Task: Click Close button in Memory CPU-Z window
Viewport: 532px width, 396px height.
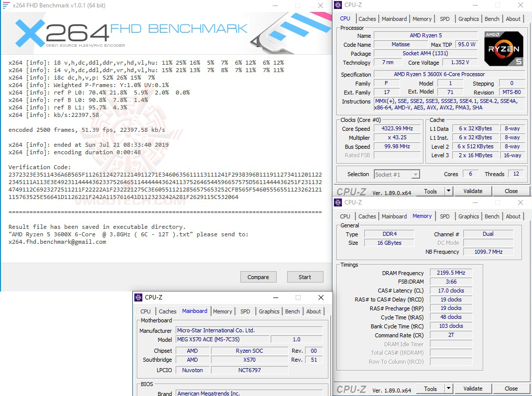Action: [x=511, y=389]
